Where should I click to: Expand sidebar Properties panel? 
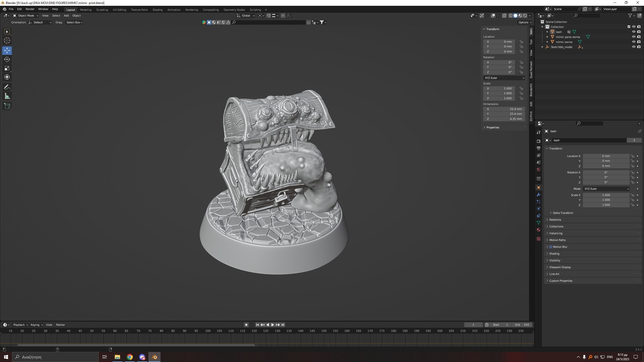point(493,127)
